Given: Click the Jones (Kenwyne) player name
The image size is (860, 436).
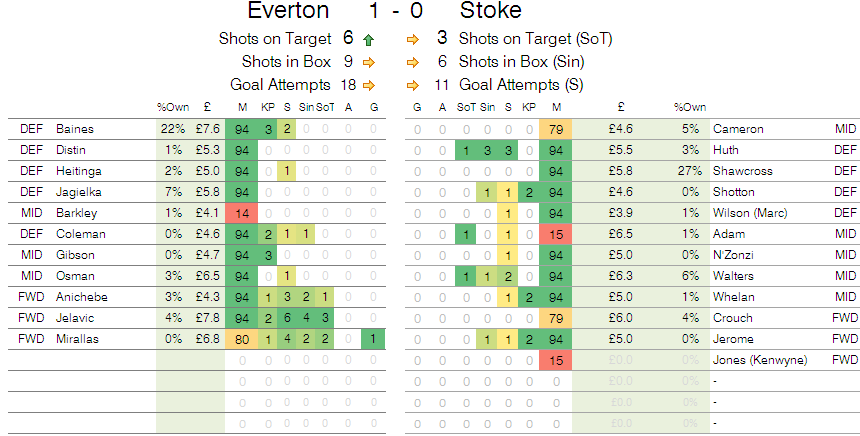Looking at the screenshot, I should (759, 361).
